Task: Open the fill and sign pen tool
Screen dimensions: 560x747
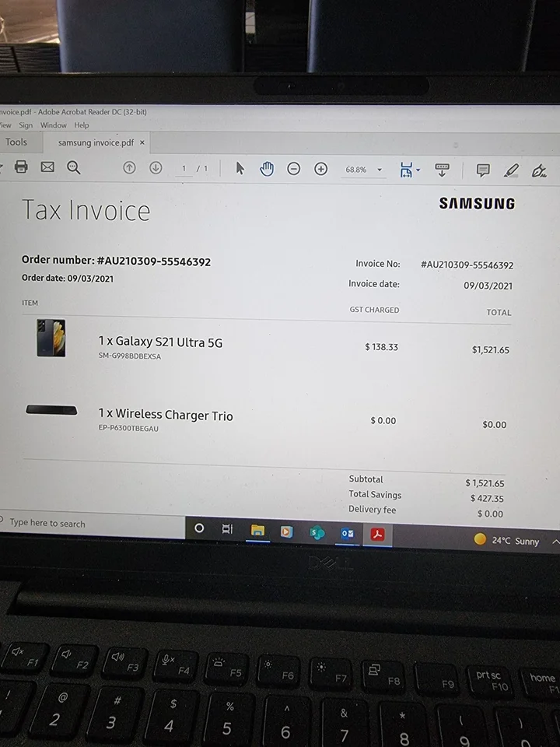Action: coord(539,170)
